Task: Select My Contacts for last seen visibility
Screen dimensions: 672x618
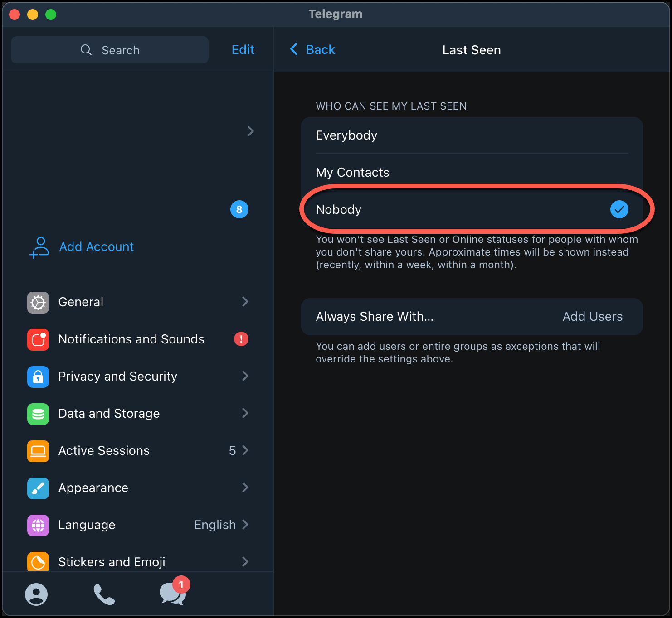Action: tap(472, 173)
